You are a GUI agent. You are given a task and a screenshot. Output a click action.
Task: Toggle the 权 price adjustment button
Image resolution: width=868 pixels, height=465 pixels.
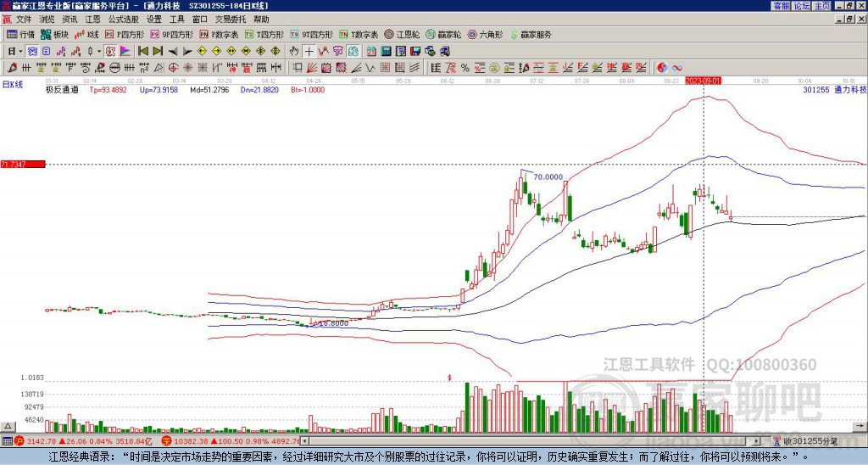[x=110, y=52]
